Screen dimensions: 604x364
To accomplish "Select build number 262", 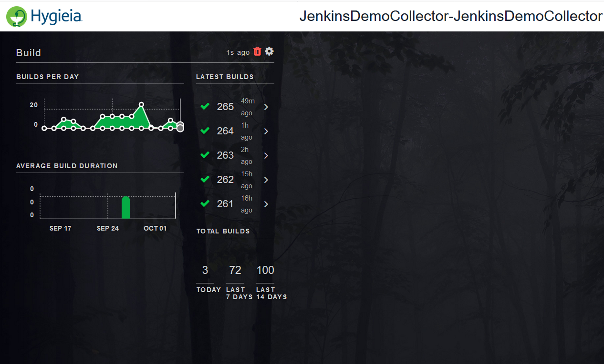I will click(x=225, y=180).
